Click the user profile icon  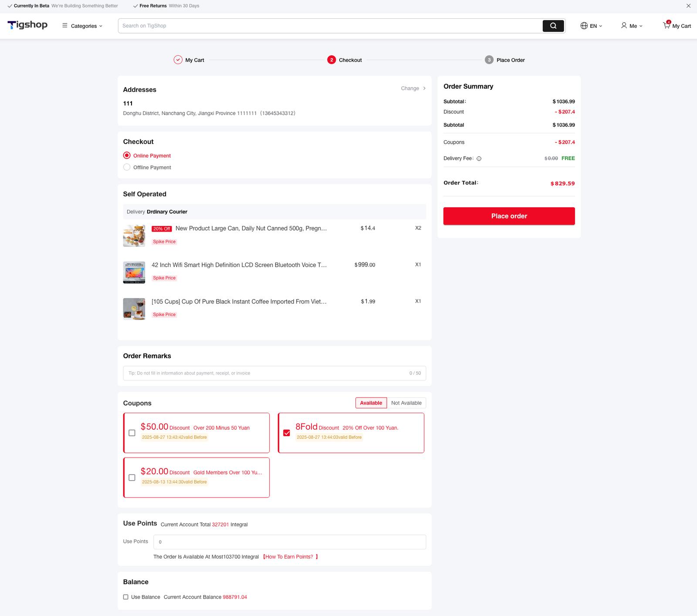(624, 26)
